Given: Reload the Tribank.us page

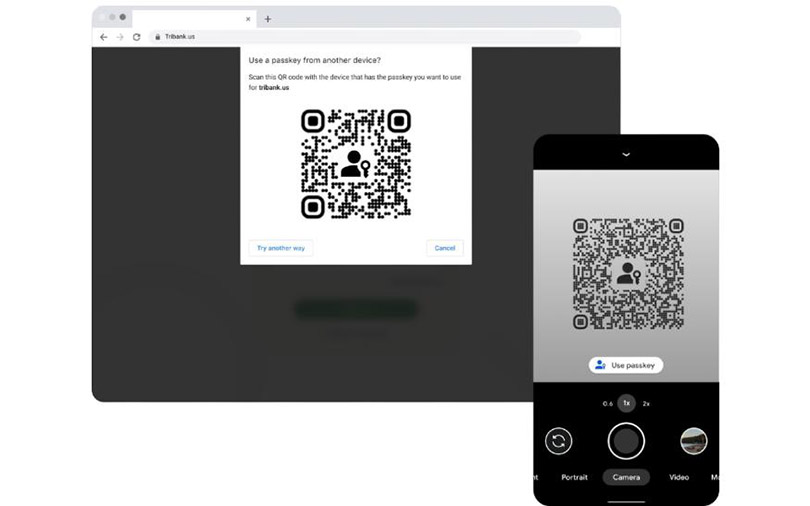Looking at the screenshot, I should click(136, 37).
